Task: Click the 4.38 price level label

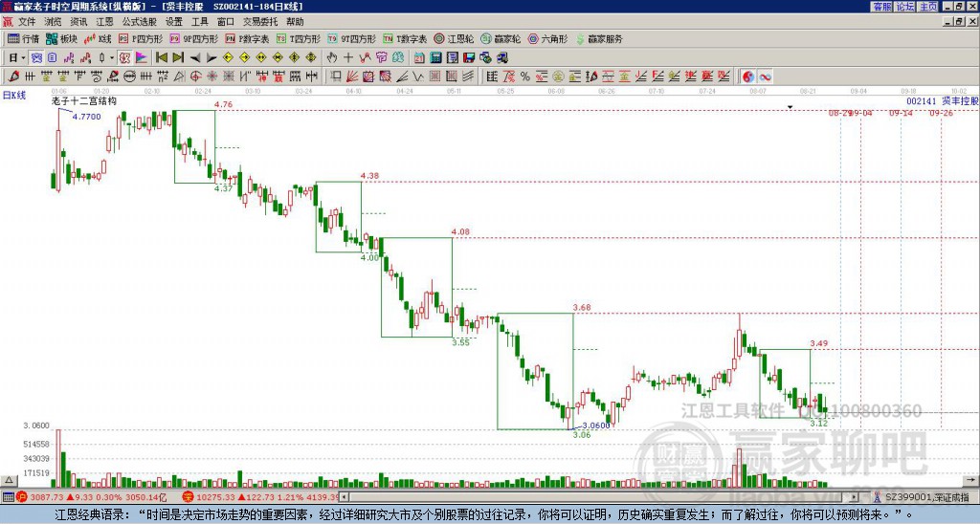Action: tap(370, 176)
